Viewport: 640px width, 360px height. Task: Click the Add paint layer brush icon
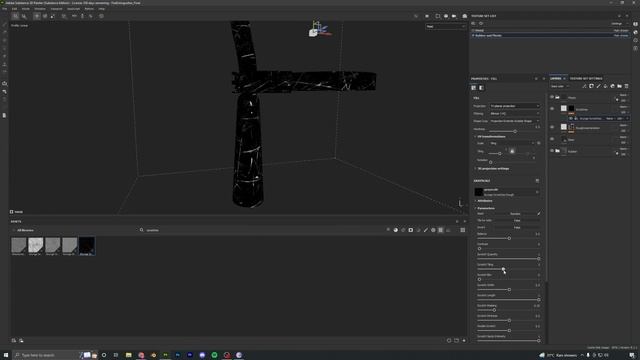tap(598, 86)
